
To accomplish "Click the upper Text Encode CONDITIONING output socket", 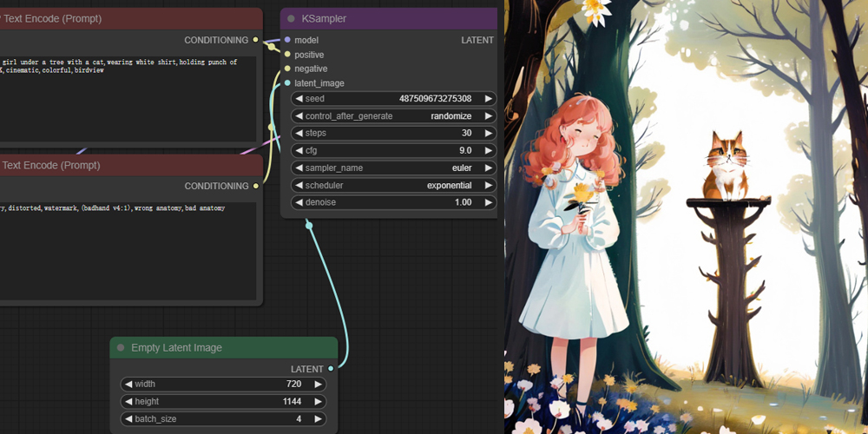I will pos(255,40).
